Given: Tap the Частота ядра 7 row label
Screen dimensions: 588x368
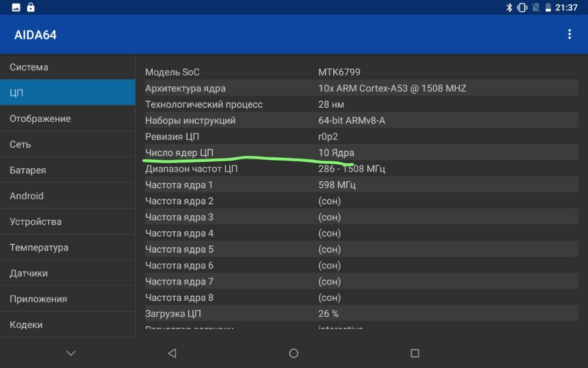Looking at the screenshot, I should 179,281.
